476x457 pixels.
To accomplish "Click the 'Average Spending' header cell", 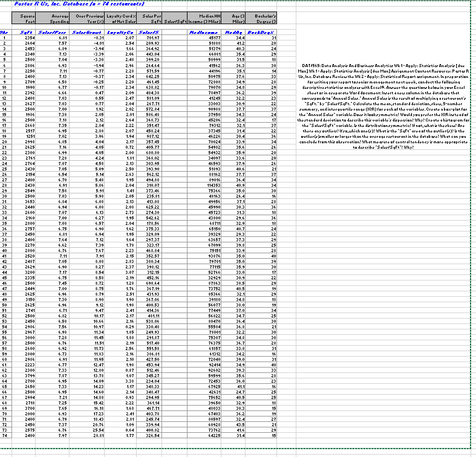I will pos(52,18).
